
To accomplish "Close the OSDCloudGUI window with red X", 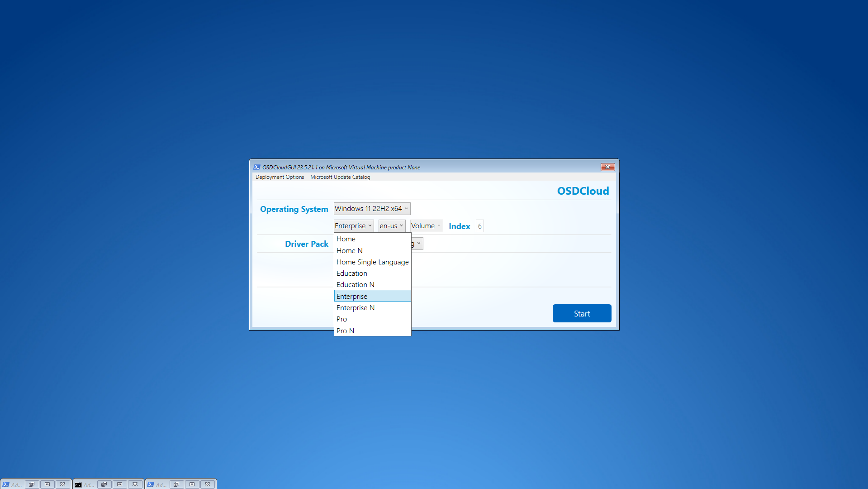I will 607,167.
